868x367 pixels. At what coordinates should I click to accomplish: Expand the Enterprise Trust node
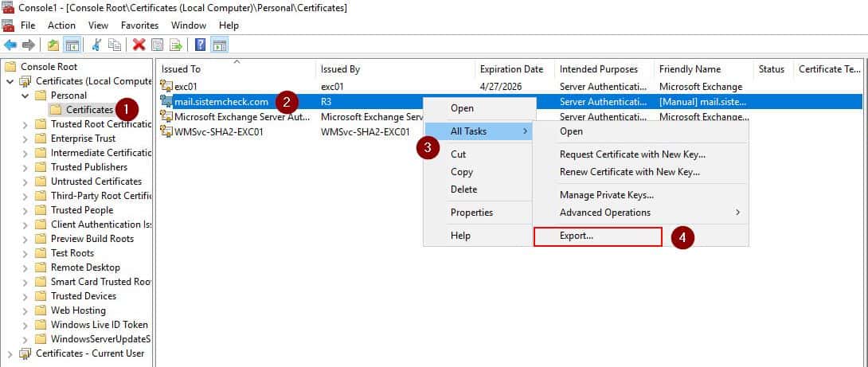[x=25, y=139]
